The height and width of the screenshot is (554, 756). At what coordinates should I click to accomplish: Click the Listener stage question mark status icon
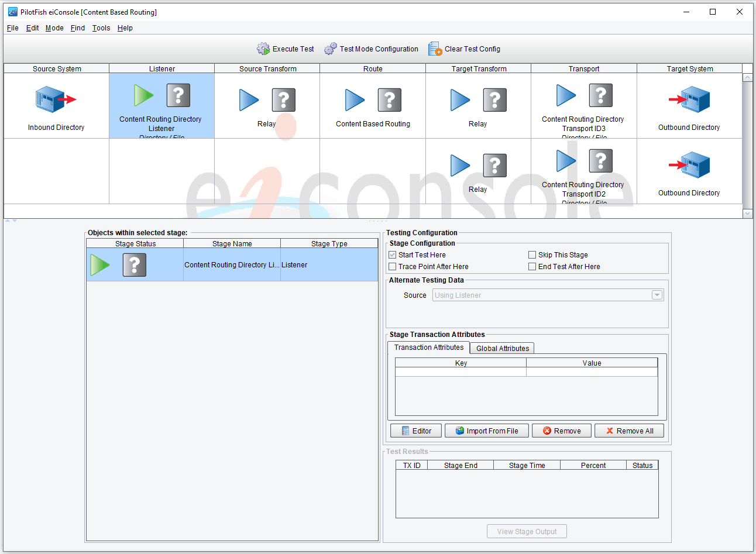click(x=178, y=95)
